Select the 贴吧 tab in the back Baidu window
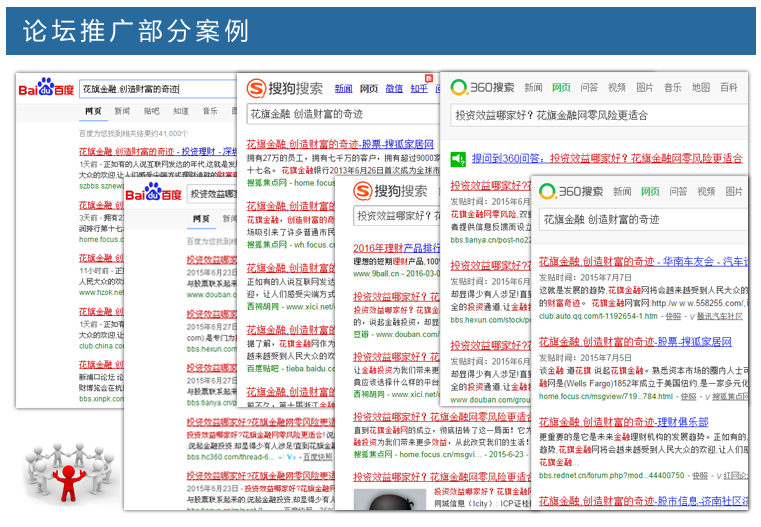 [x=151, y=111]
